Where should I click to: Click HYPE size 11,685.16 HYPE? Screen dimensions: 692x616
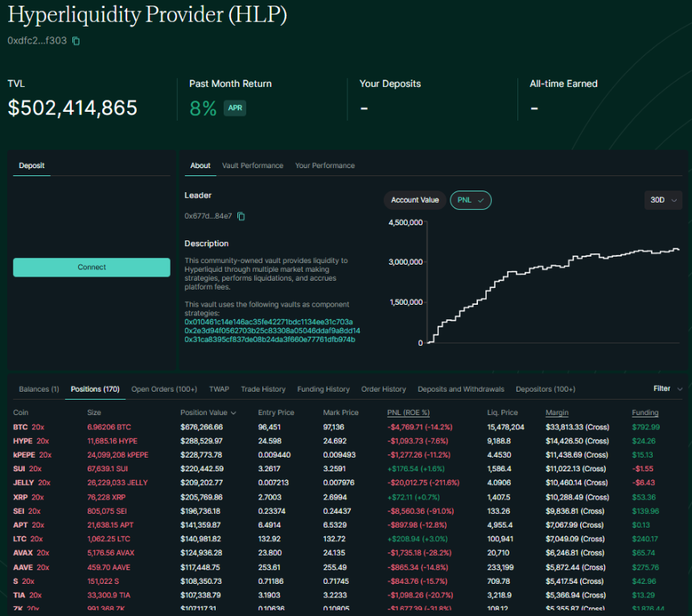tap(113, 441)
